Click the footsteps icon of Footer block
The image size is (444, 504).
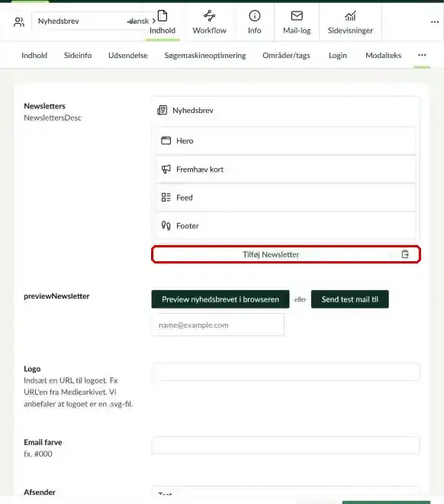point(166,225)
